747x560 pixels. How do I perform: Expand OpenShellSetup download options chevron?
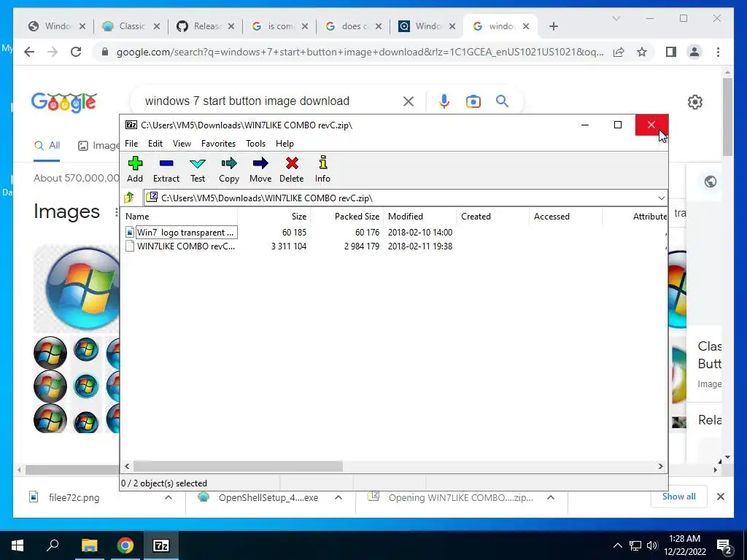point(338,497)
